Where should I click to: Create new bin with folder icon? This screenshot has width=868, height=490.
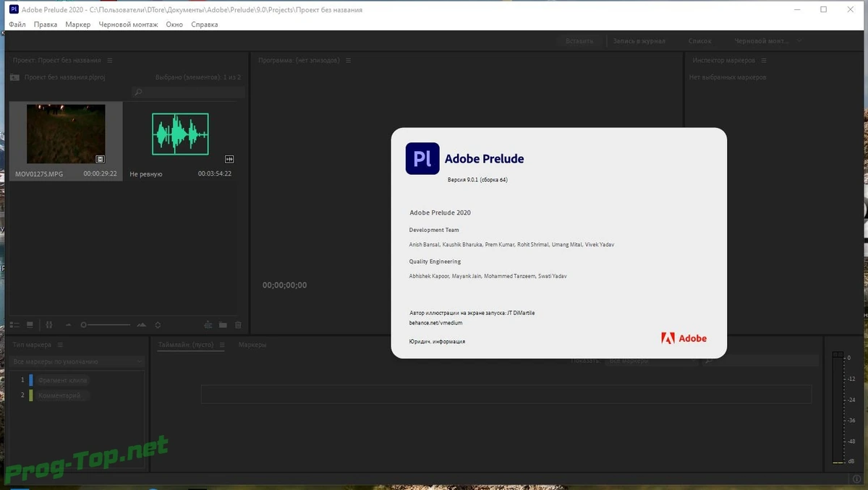pyautogui.click(x=223, y=325)
